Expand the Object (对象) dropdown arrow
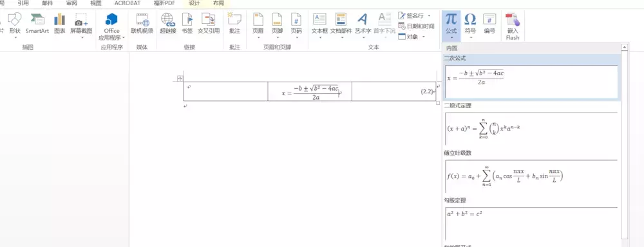This screenshot has height=247, width=644. (x=424, y=37)
